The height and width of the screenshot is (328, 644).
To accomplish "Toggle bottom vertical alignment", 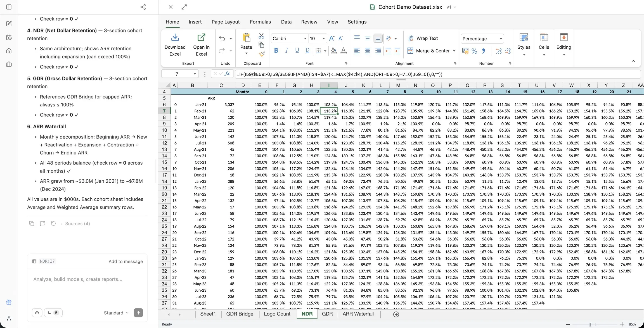I will point(378,38).
